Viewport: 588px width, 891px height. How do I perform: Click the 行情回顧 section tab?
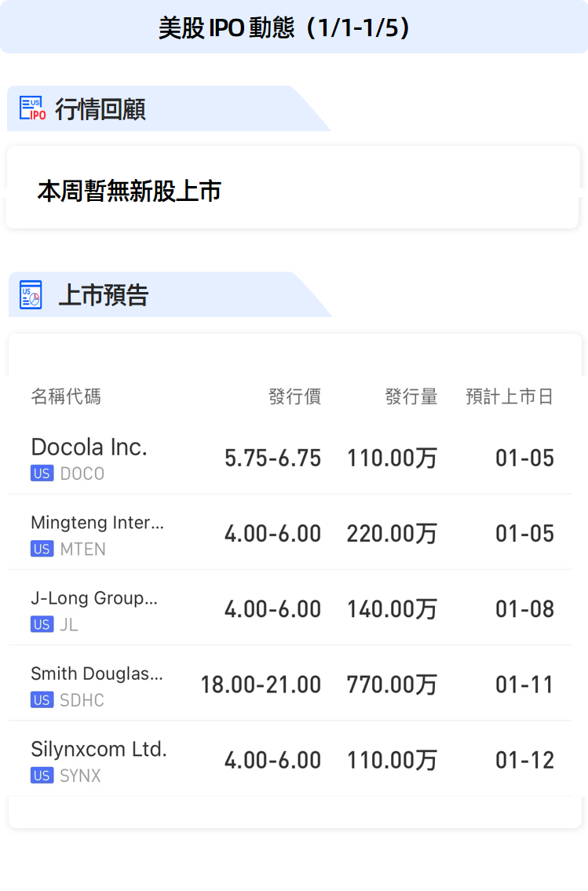pyautogui.click(x=100, y=109)
